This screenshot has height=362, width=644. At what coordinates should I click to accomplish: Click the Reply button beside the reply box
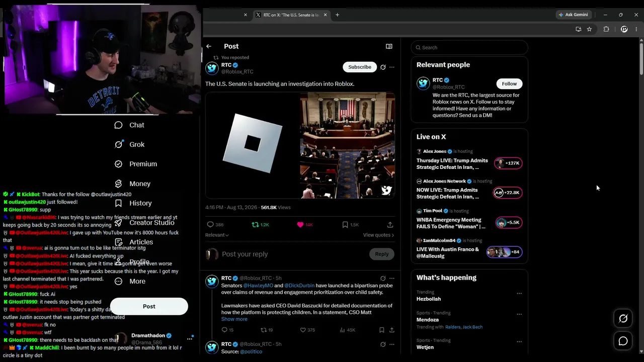click(x=382, y=254)
